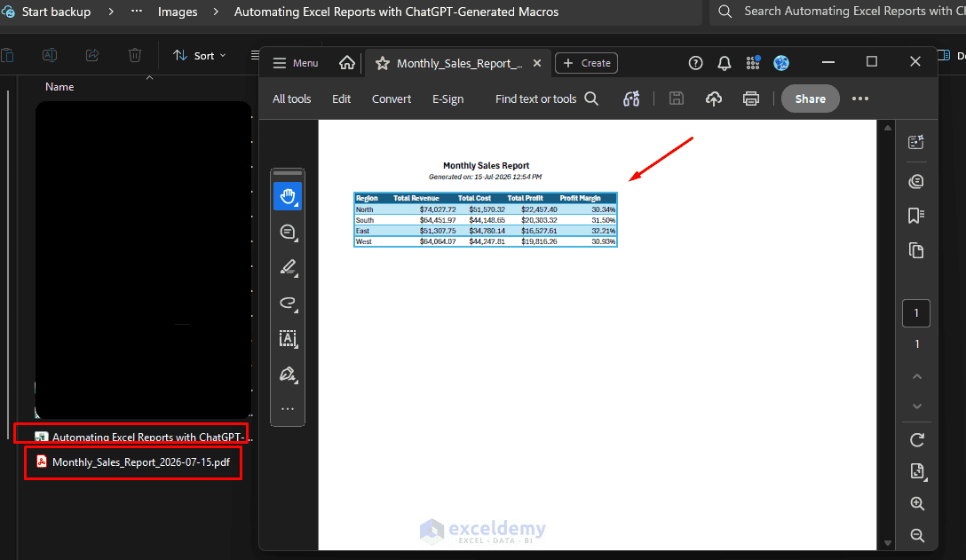Click the Paste icon in File Explorer
The image size is (966, 560).
tap(7, 55)
